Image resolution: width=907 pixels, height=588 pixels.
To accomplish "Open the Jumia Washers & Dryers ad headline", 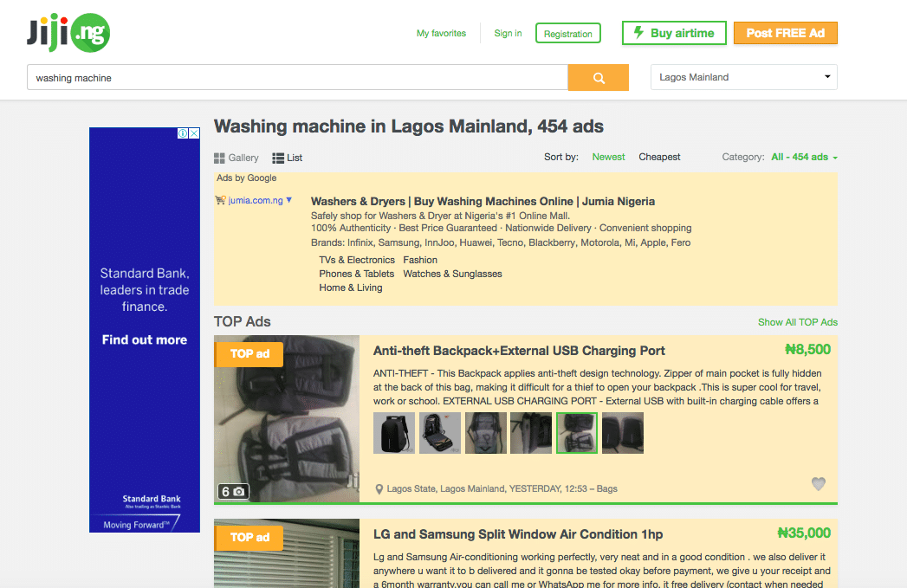I will tap(483, 201).
